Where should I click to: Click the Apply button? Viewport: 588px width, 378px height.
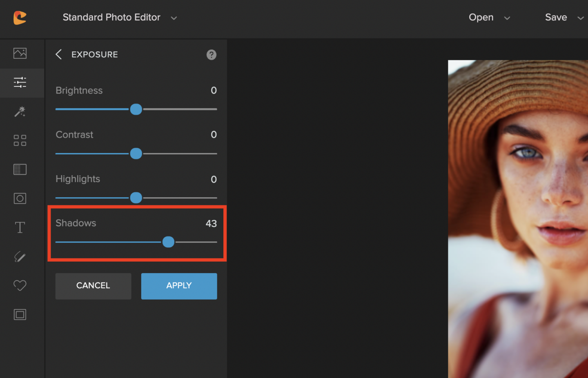(179, 286)
